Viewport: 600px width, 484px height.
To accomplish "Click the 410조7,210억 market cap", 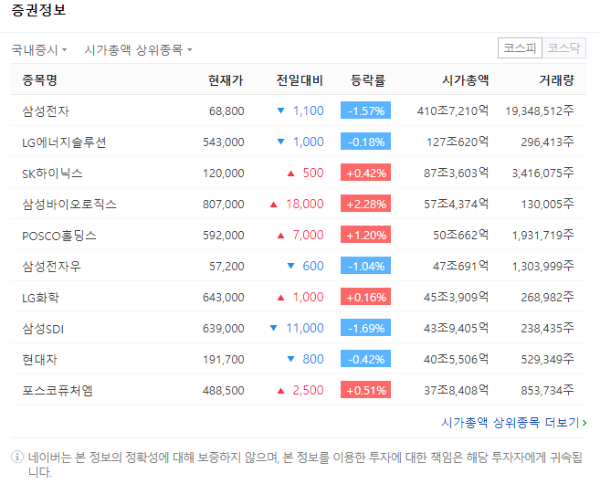I will pos(453,111).
